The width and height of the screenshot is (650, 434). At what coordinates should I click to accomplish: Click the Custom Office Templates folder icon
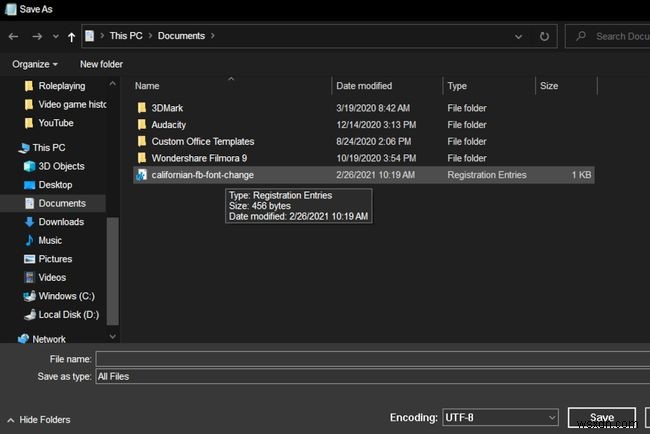(142, 141)
